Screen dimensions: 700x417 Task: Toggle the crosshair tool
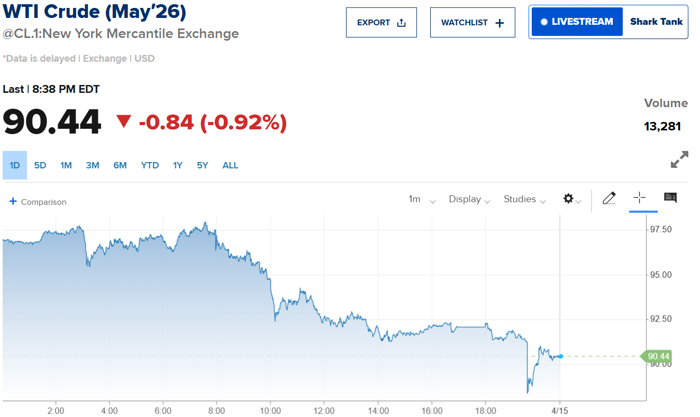point(640,199)
